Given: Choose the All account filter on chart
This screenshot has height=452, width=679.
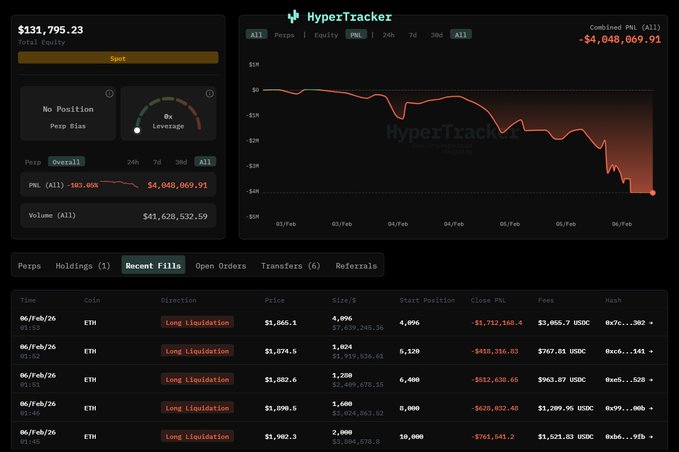Looking at the screenshot, I should 256,35.
